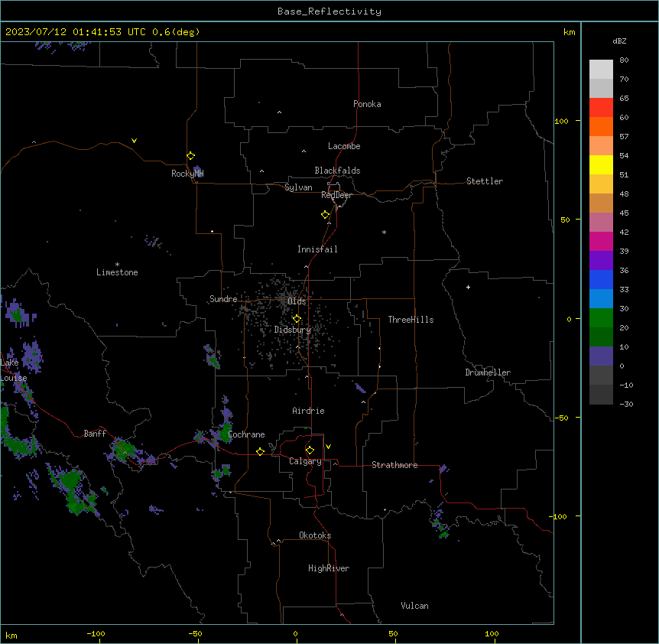Click the white asterisk east of Innisfail
Image resolution: width=659 pixels, height=644 pixels.
tap(384, 233)
